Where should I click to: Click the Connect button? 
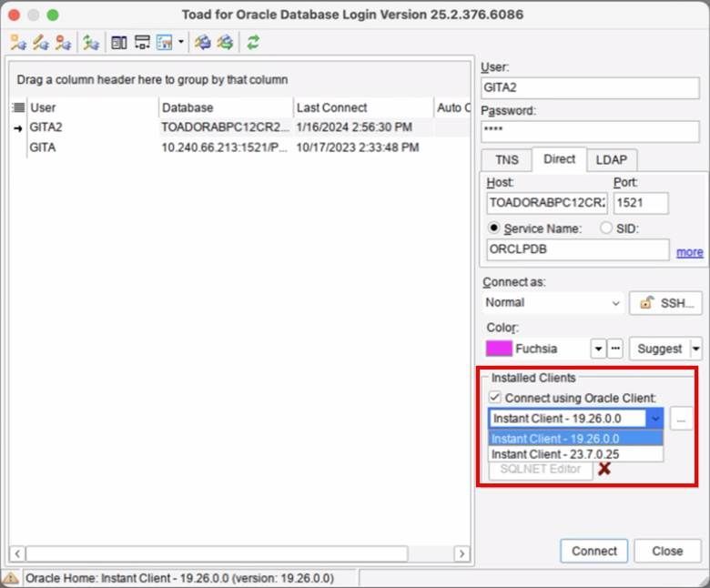pos(594,551)
